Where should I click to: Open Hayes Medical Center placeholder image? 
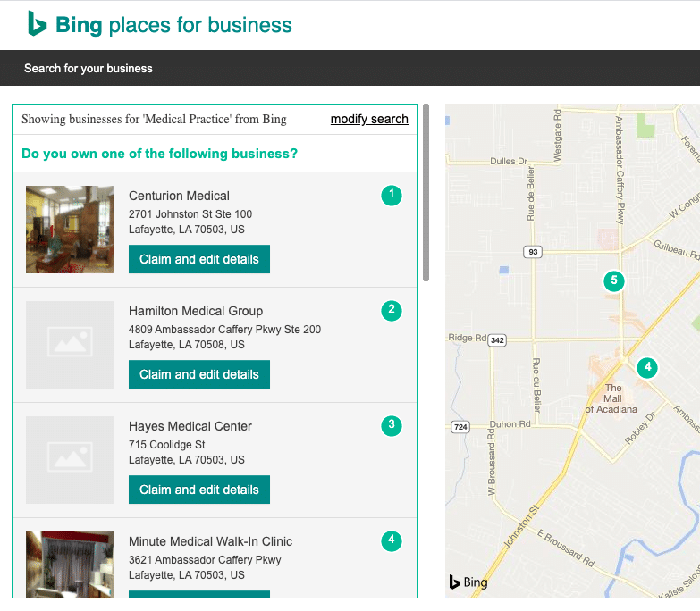[70, 460]
